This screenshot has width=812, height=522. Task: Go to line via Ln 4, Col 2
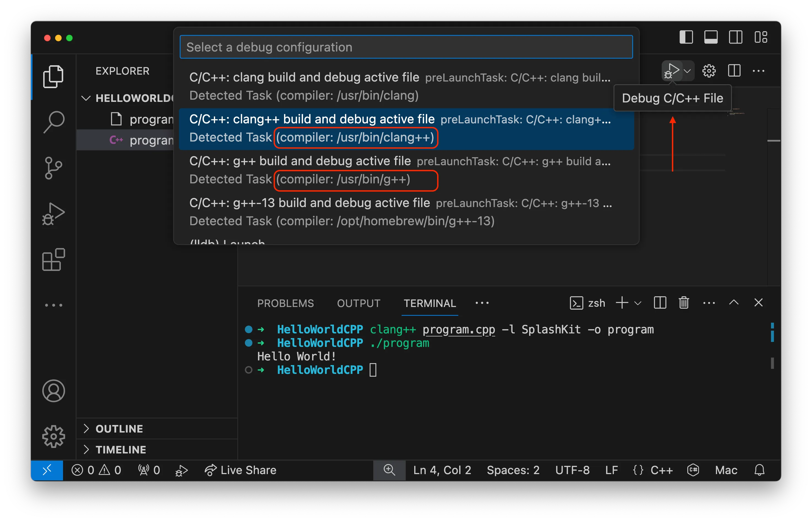(x=442, y=470)
